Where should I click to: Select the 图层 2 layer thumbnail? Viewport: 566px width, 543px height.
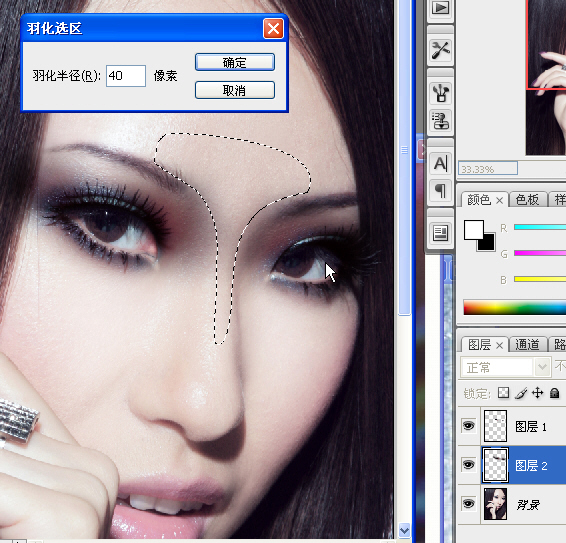click(x=495, y=465)
